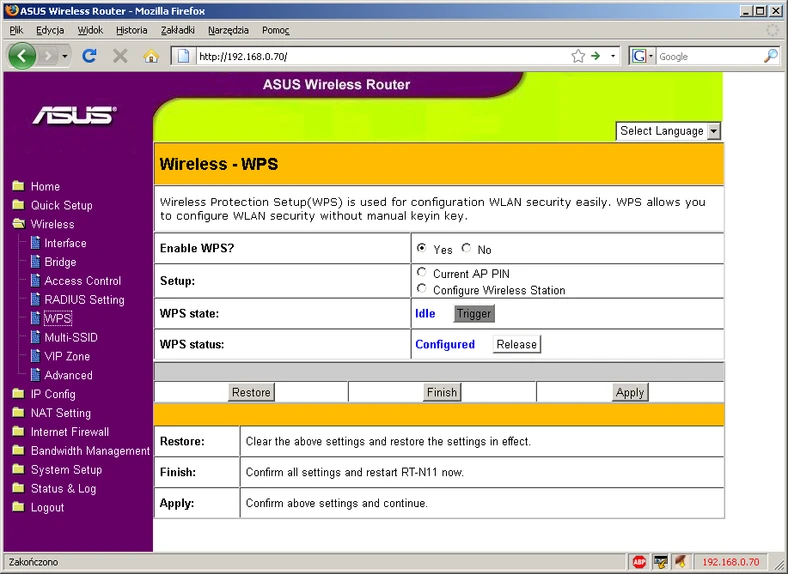This screenshot has height=574, width=788.
Task: Expand the back/forward history dropdown arrow
Action: click(66, 56)
